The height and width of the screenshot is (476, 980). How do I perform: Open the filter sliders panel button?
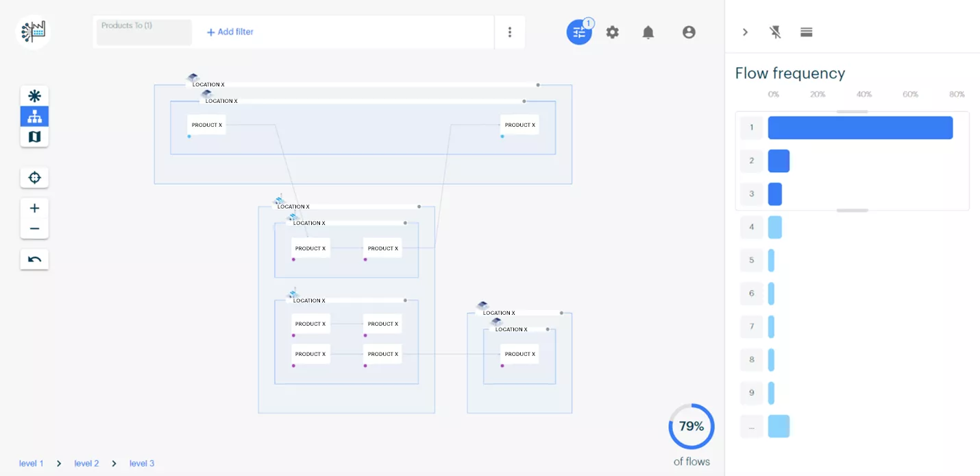579,32
